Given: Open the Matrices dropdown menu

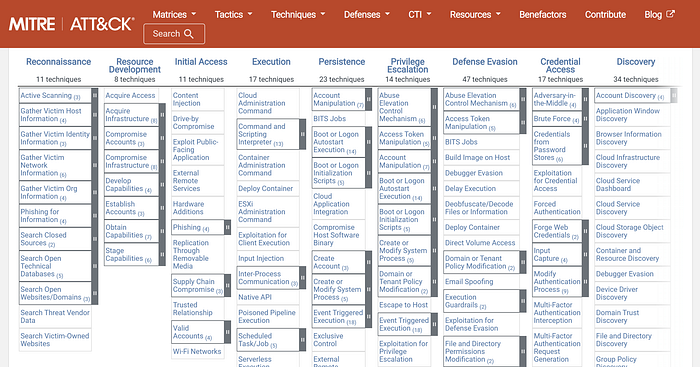Looking at the screenshot, I should tap(174, 14).
